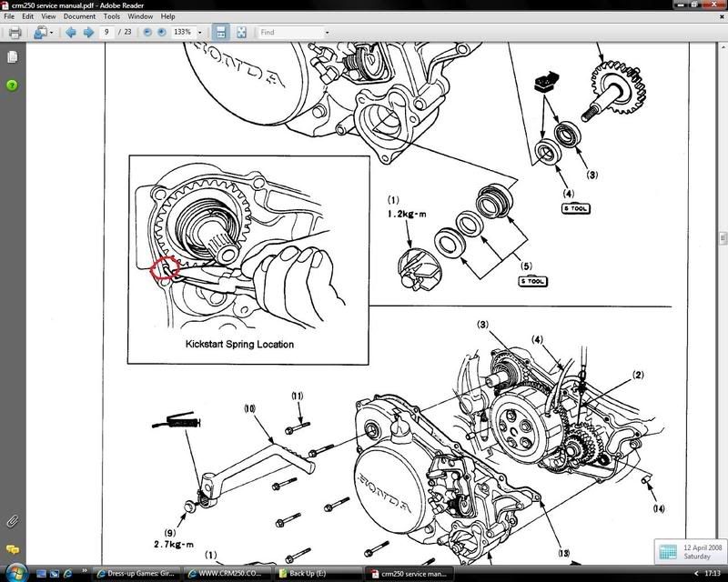Open the View menu
This screenshot has width=728, height=582.
48,16
